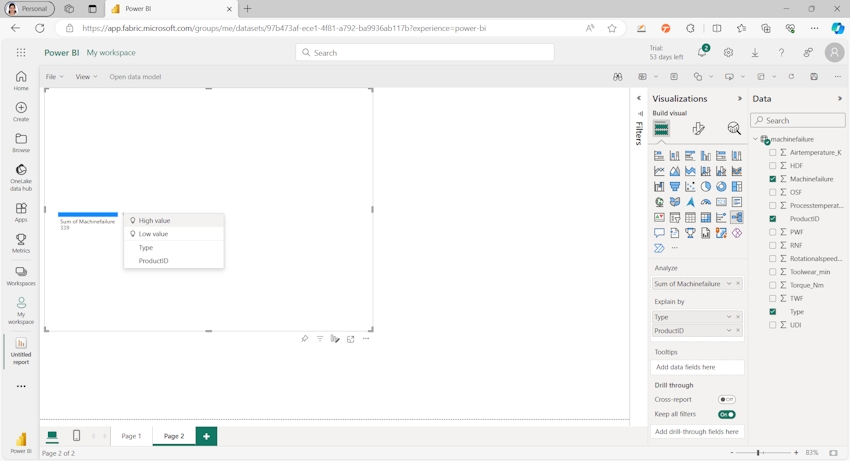Check the Airtemperature_K field

coord(773,152)
